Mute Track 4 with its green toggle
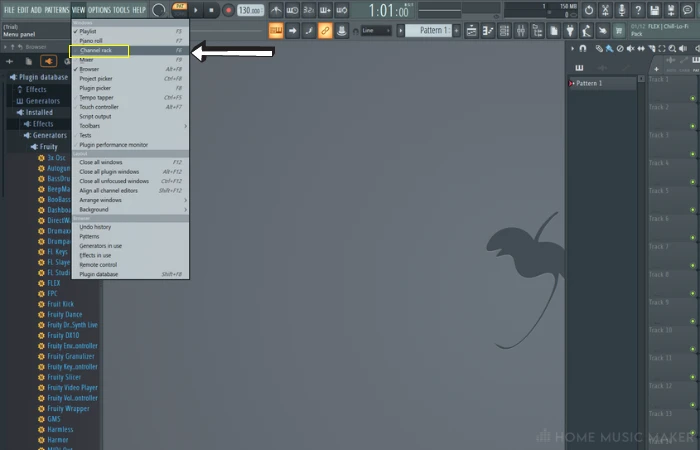 click(693, 182)
